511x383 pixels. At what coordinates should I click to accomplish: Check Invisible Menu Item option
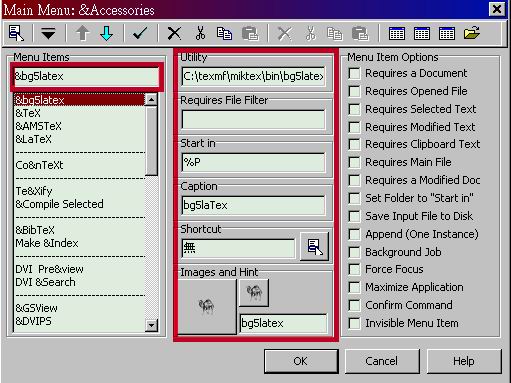pyautogui.click(x=354, y=323)
